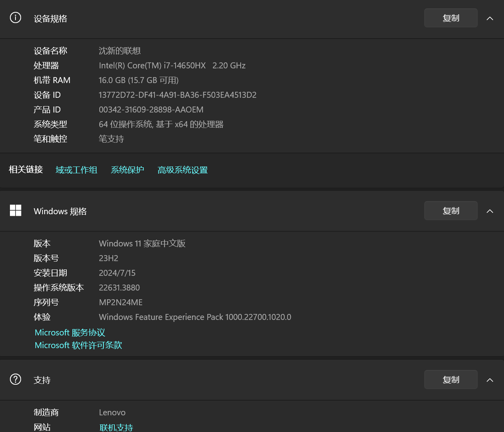
Task: Open 系统保护 settings link
Action: pos(127,170)
